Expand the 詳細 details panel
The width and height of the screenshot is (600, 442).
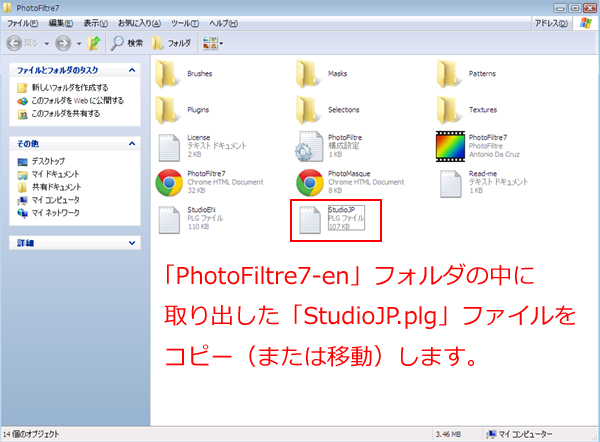[x=132, y=243]
